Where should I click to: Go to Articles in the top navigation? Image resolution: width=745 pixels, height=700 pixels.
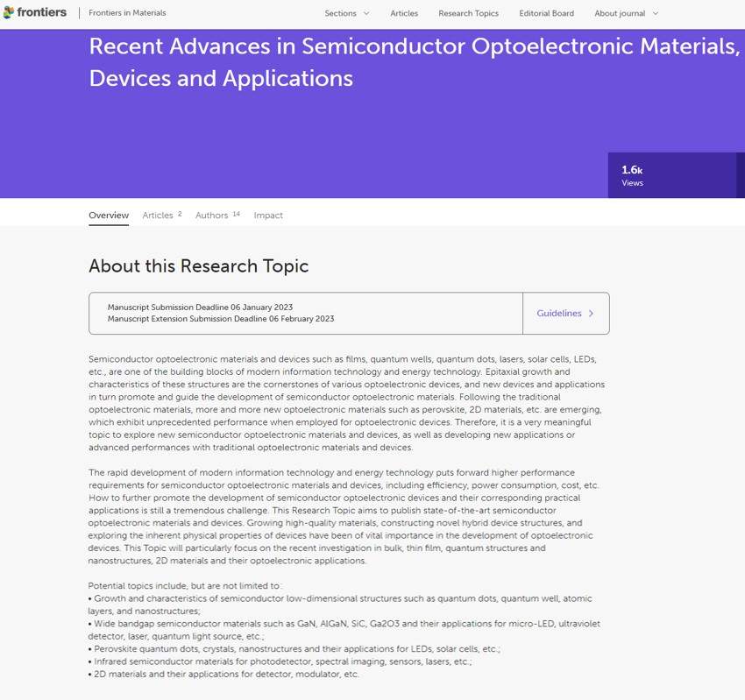[404, 14]
